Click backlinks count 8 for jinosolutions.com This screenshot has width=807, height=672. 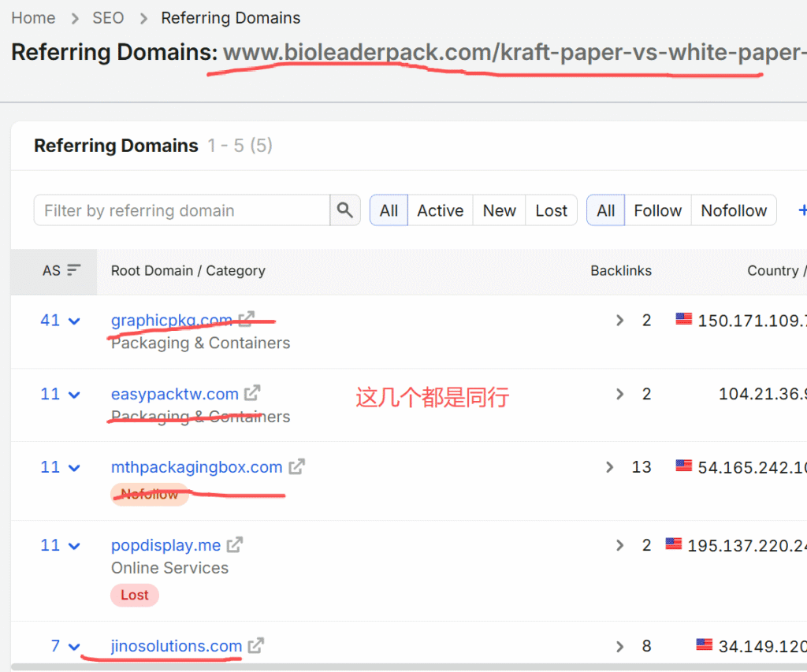tap(646, 646)
